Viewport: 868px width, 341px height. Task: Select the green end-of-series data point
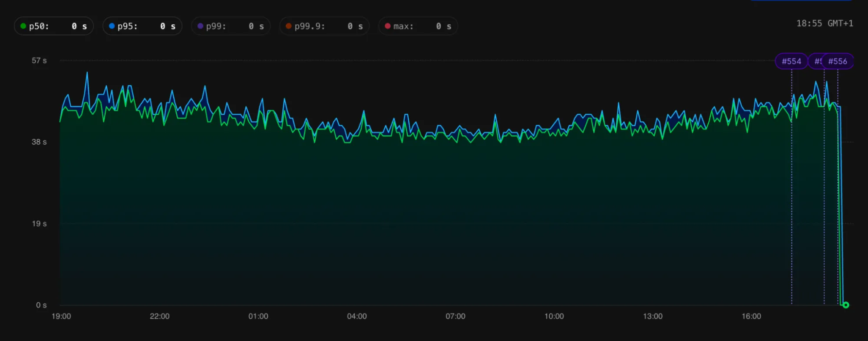click(x=846, y=305)
